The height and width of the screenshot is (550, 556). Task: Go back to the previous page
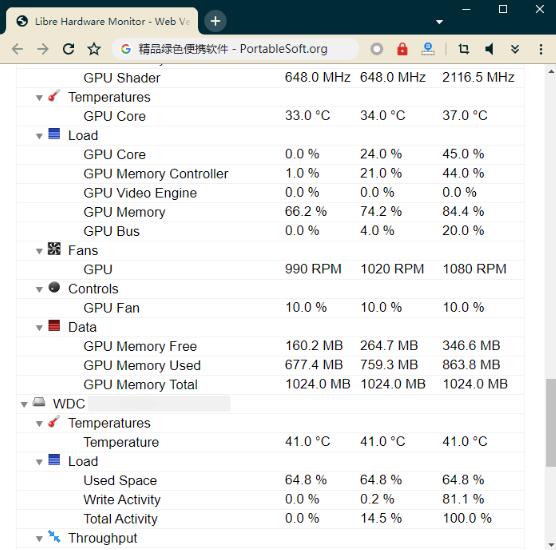pyautogui.click(x=17, y=49)
